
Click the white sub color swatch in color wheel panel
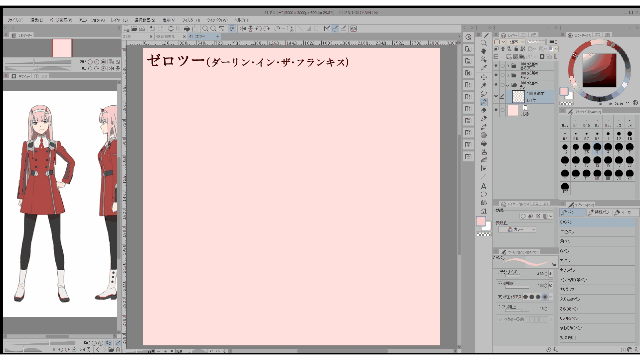point(570,96)
